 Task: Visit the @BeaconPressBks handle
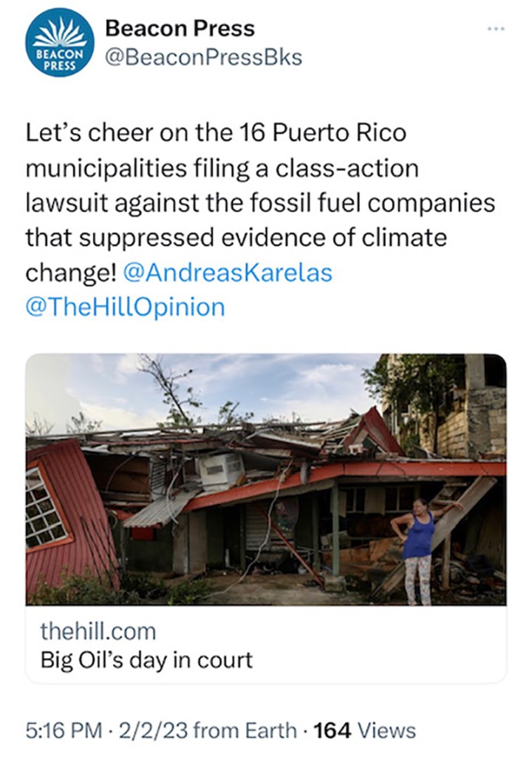coord(203,58)
